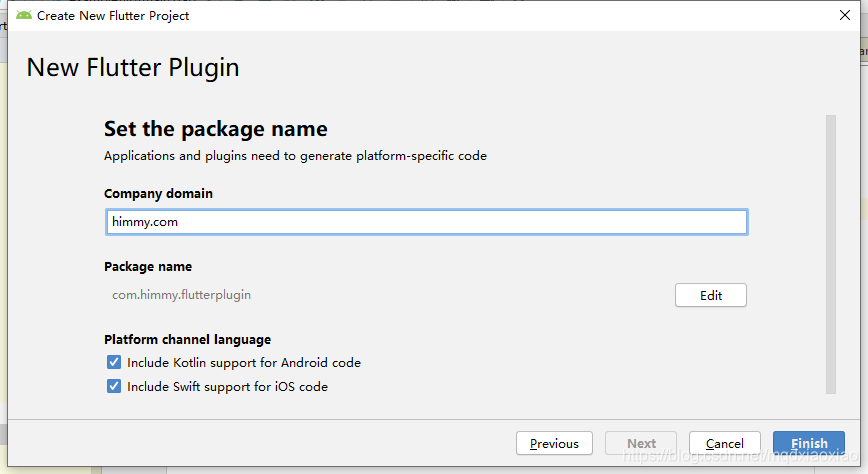The width and height of the screenshot is (868, 474).
Task: Cancel the new Flutter project wizard
Action: [725, 444]
